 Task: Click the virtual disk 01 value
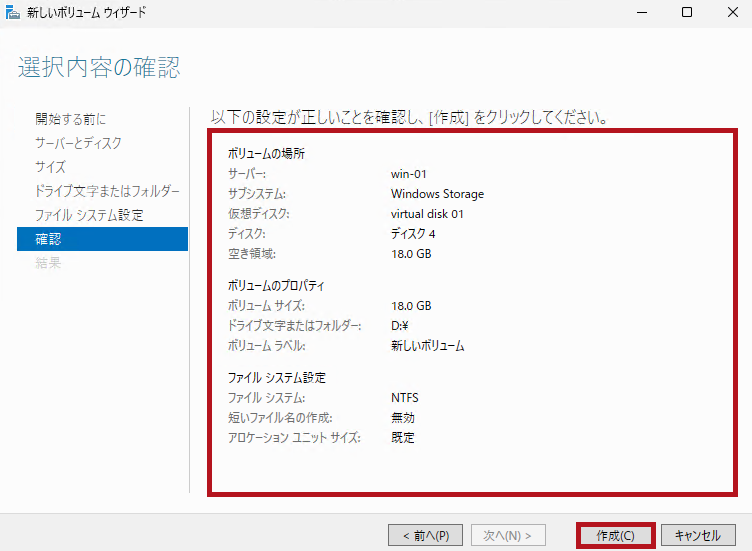(x=428, y=214)
